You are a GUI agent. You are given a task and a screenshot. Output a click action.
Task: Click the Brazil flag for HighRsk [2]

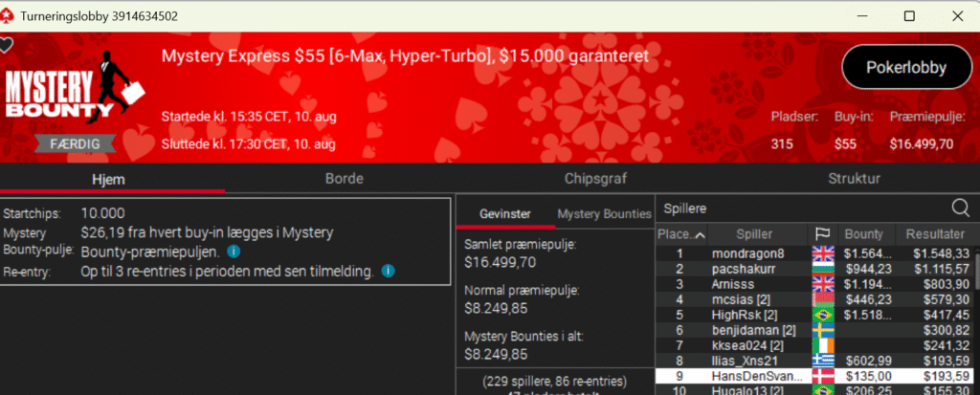pos(823,315)
